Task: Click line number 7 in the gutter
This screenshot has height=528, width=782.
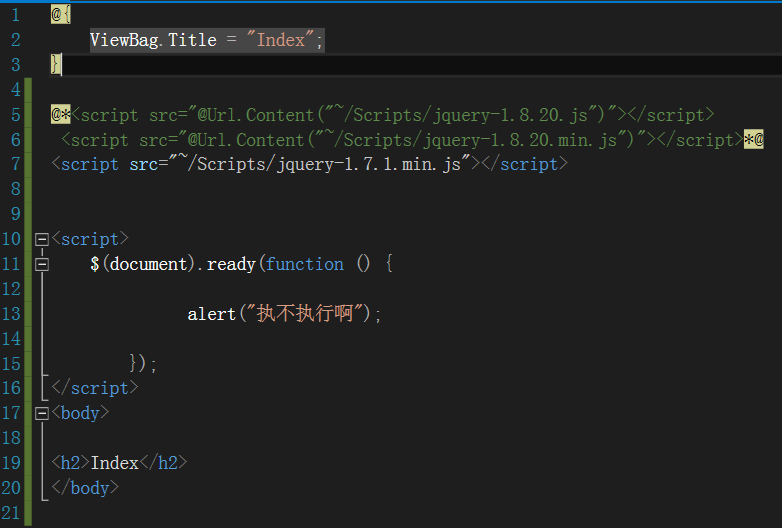Action: coord(15,164)
